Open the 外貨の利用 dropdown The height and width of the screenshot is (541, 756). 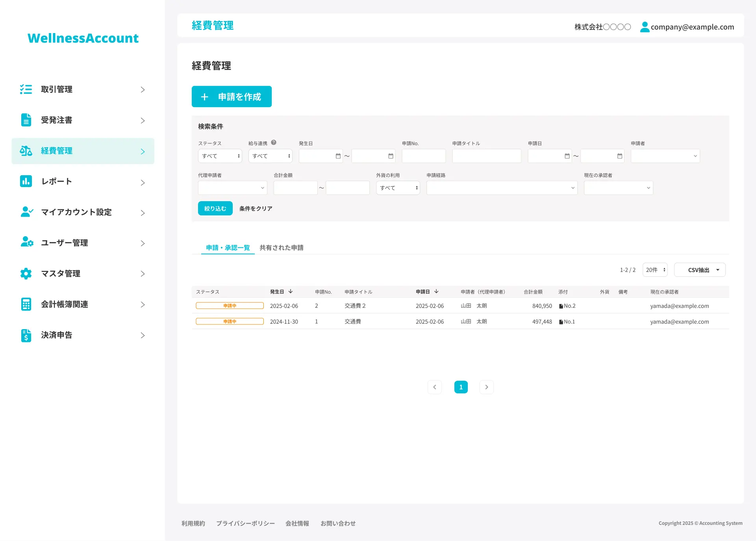click(398, 188)
